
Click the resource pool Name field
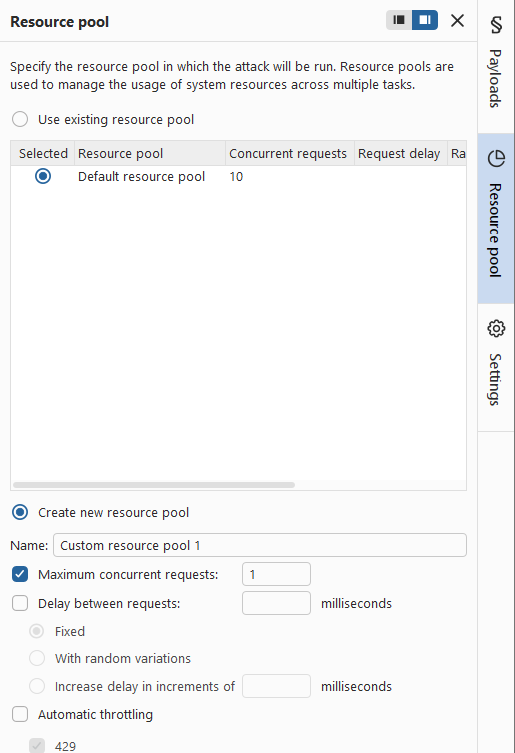pyautogui.click(x=260, y=545)
